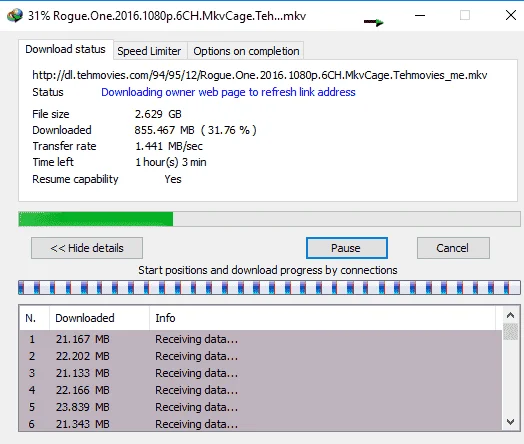Click status text 'Downloading owner web page to refresh link address'

228,92
